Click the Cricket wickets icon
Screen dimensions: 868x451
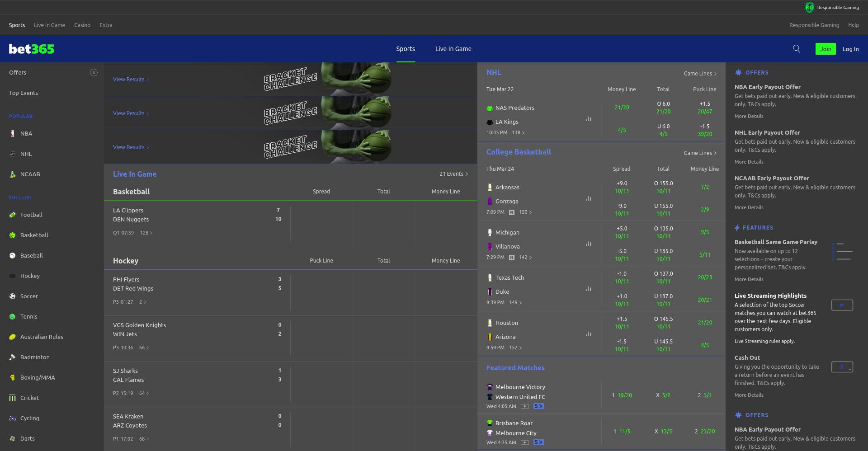[13, 398]
